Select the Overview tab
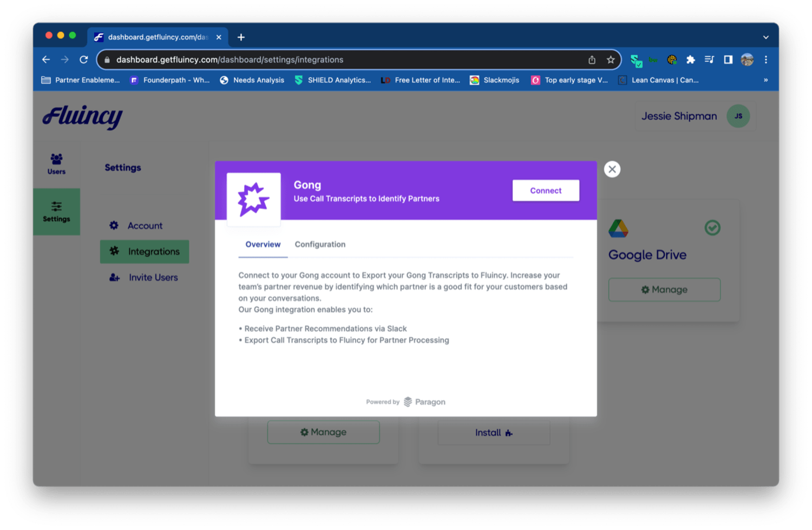812x530 pixels. tap(263, 245)
